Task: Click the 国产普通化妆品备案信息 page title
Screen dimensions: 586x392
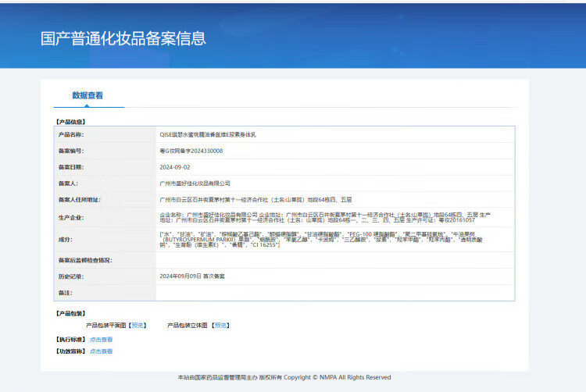Action: click(123, 37)
